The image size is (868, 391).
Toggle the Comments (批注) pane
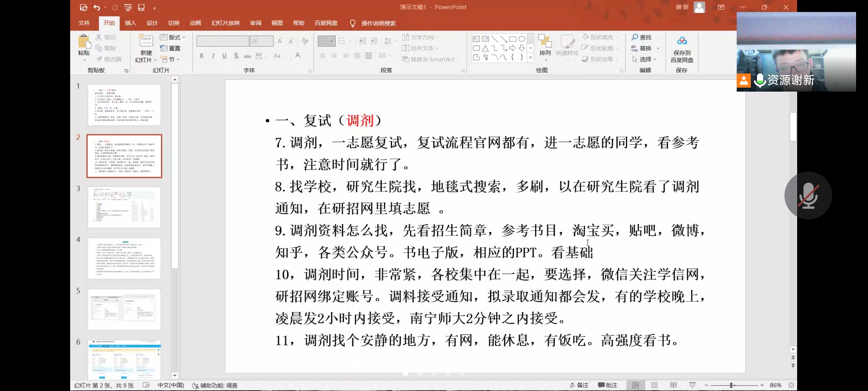[608, 385]
